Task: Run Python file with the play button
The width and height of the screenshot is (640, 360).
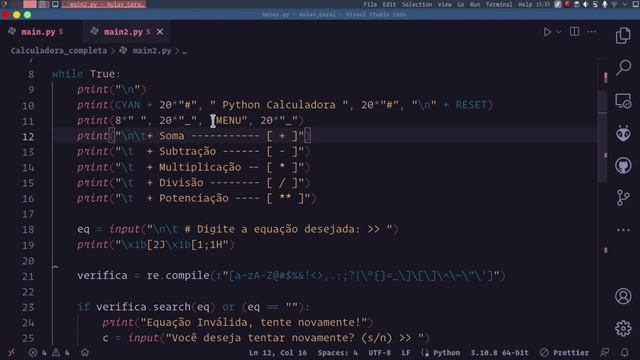Action: pos(547,32)
